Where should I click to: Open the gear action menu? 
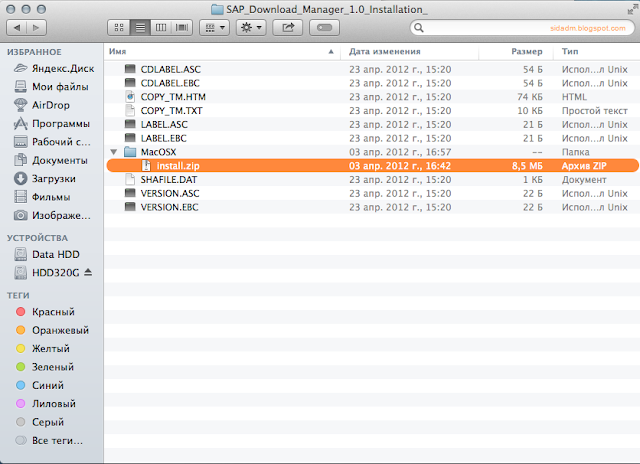coord(251,28)
